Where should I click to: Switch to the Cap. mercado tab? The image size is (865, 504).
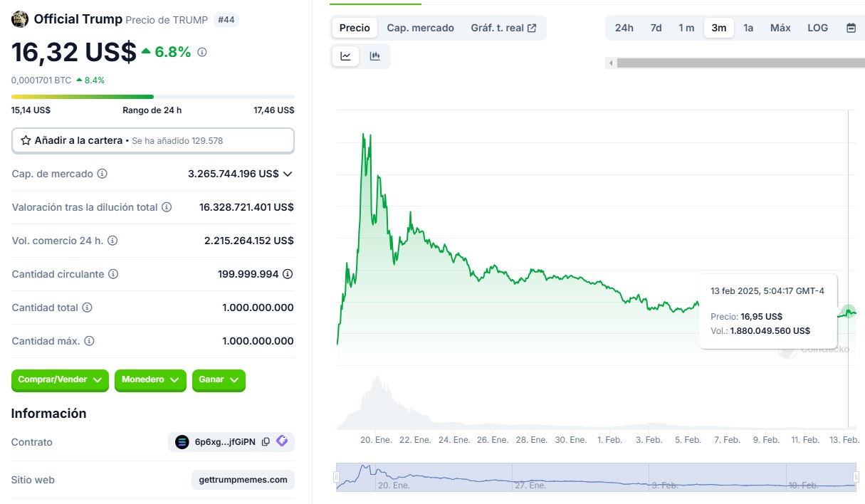(420, 28)
